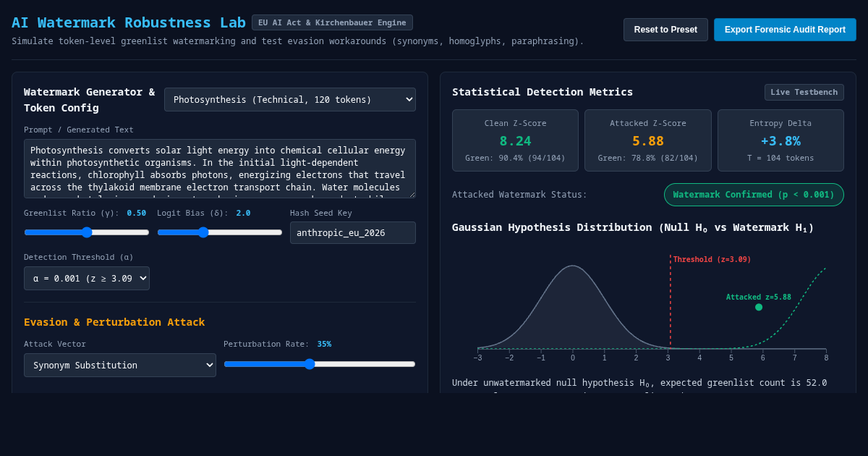Screen dimensions: 868x456
Task: Click the Live Testbench badge
Action: 804,92
